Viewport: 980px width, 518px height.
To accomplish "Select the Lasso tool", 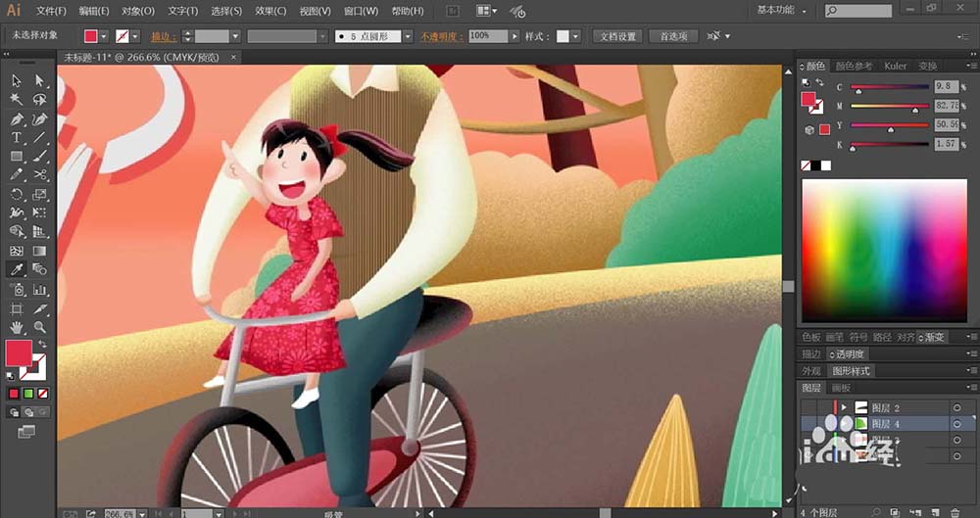I will tap(39, 99).
